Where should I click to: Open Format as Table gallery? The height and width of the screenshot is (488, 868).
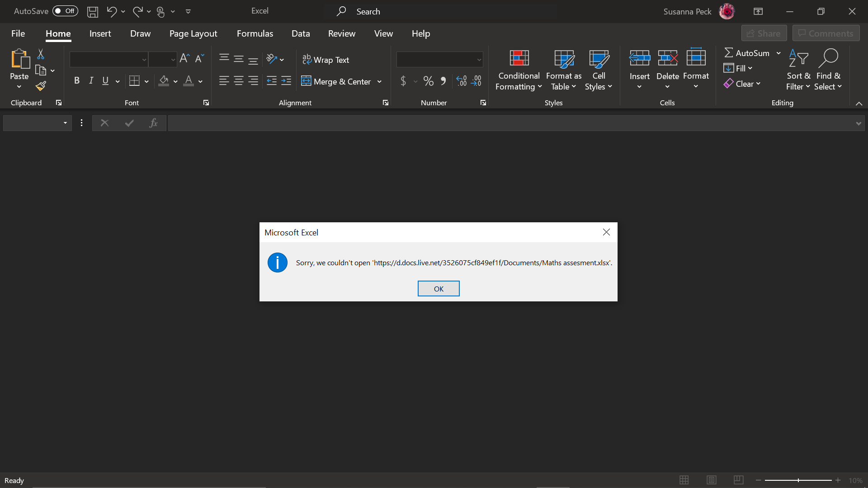tap(564, 70)
